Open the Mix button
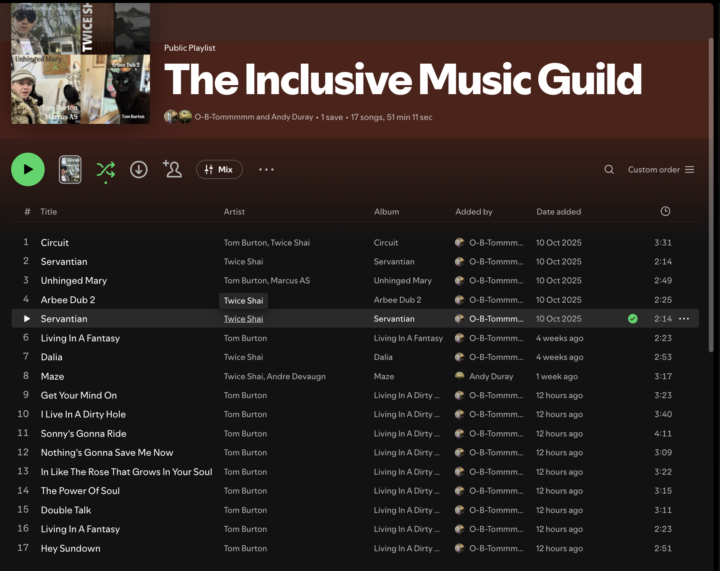This screenshot has width=720, height=571. click(219, 169)
